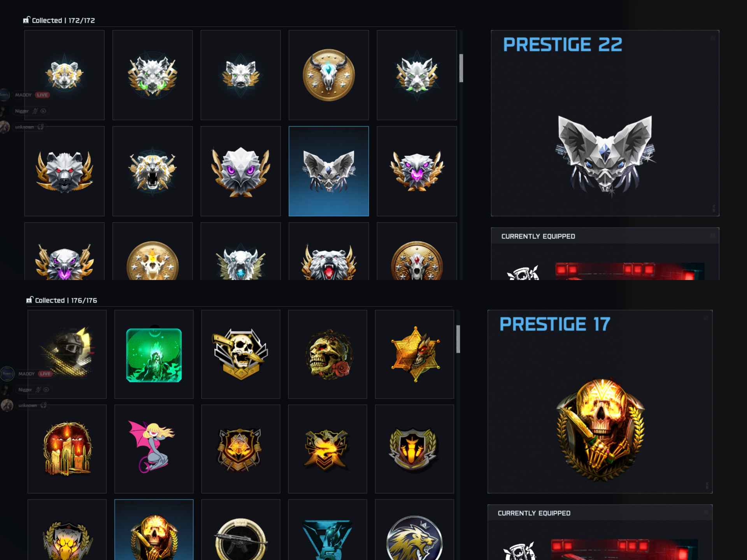Select the gold sheriff star skull emblem
Screen dimensions: 747x560
(414, 354)
